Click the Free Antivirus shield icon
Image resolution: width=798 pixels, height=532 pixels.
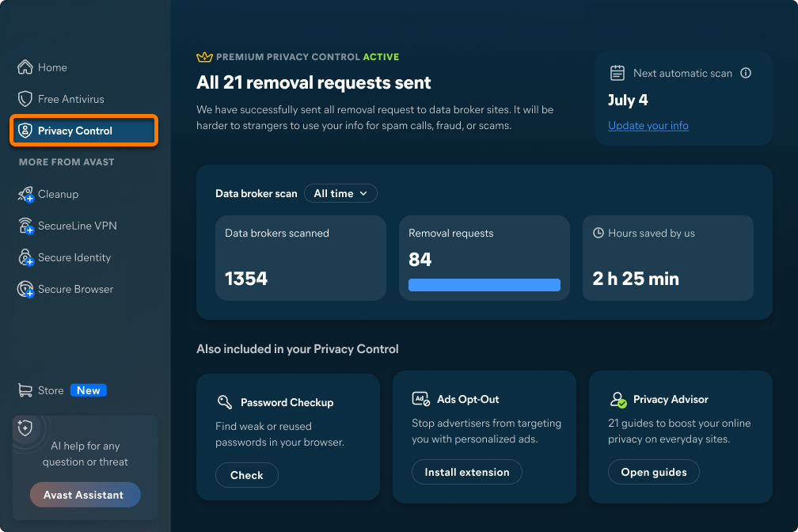tap(25, 99)
